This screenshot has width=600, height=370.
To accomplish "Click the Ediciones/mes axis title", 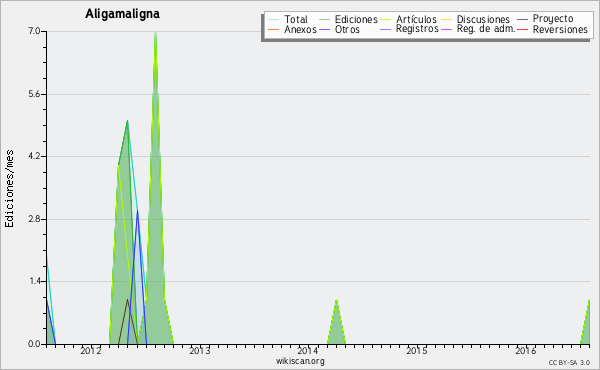I will [10, 189].
